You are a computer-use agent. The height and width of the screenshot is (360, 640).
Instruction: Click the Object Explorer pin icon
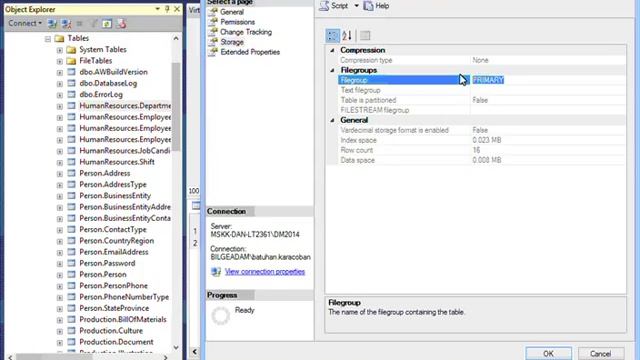(167, 9)
